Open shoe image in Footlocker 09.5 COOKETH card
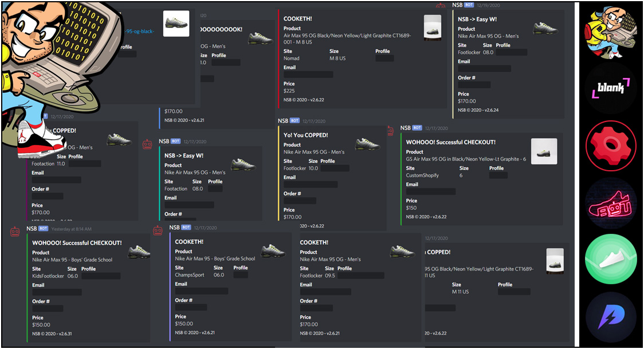 click(x=402, y=251)
